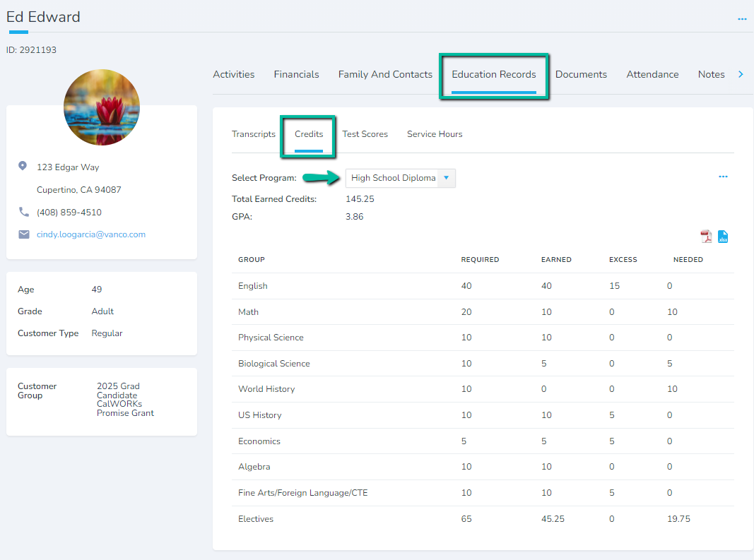Click the phone icon beside the number
The width and height of the screenshot is (754, 560).
23,212
